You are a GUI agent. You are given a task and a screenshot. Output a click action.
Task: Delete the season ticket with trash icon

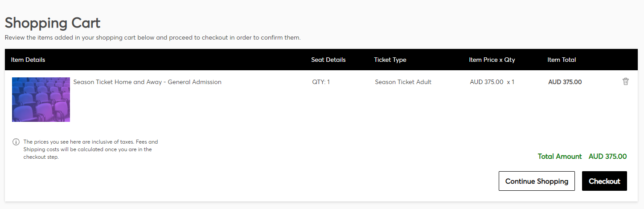[626, 81]
